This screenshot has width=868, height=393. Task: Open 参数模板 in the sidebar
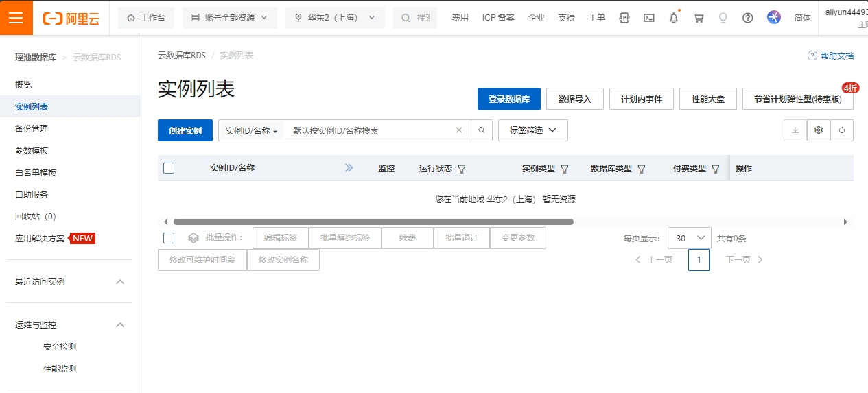pyautogui.click(x=32, y=151)
